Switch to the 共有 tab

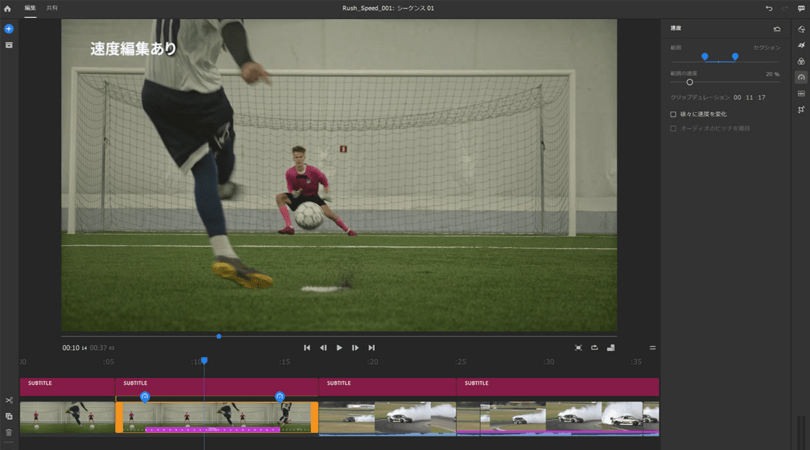pos(52,8)
